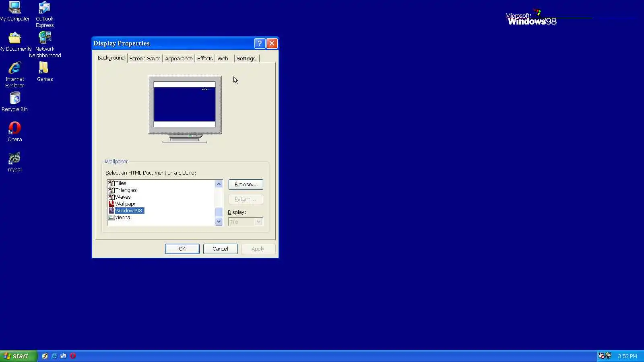This screenshot has height=362, width=644.
Task: Click the taskbar clock
Action: coord(627,356)
